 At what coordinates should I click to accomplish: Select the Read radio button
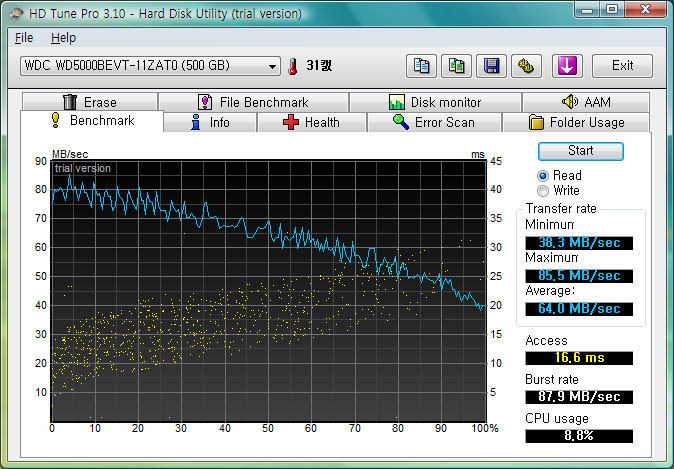[x=543, y=175]
